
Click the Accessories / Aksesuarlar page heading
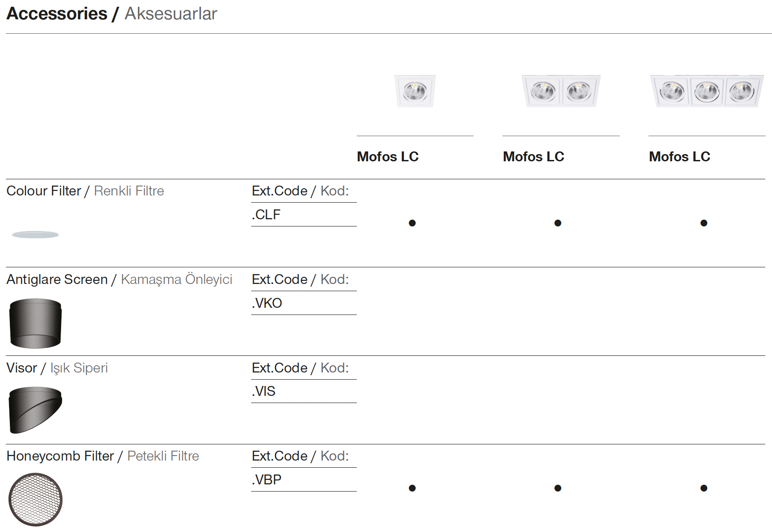coord(111,14)
